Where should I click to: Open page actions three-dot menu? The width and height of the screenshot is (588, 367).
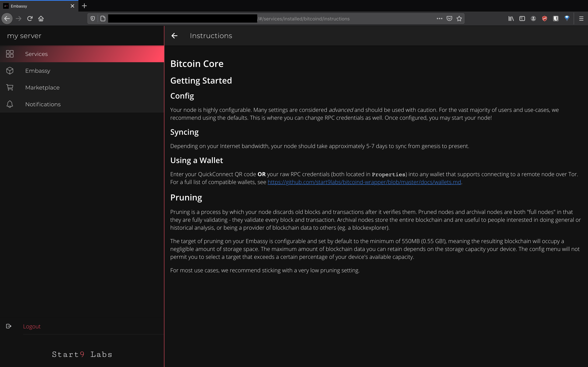439,19
